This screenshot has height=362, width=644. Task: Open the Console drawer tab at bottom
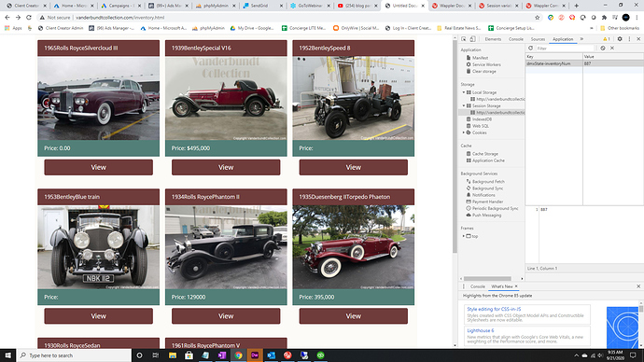tap(477, 286)
